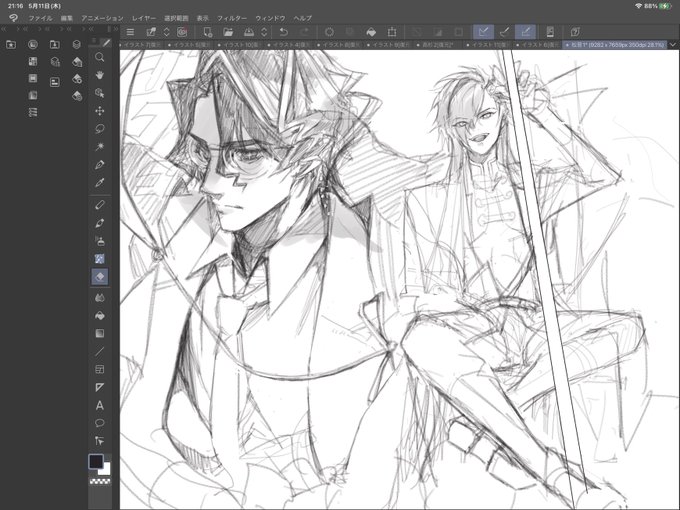Screen dimensions: 680x510
Task: Select the Frame Border tool
Action: click(x=100, y=369)
